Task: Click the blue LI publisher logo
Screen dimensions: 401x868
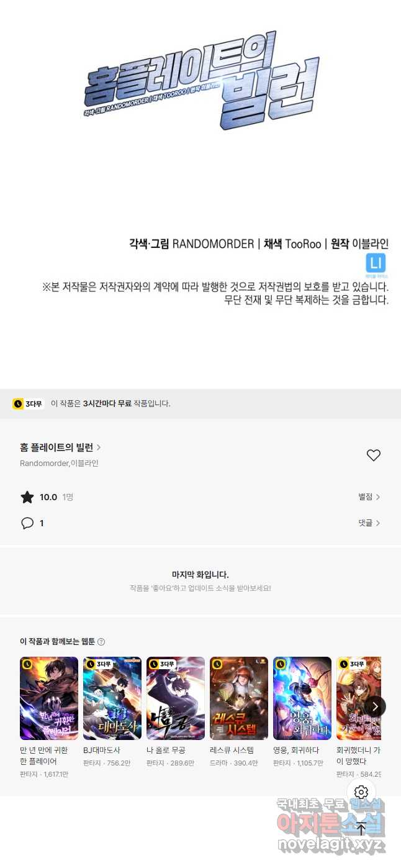Action: (x=377, y=262)
